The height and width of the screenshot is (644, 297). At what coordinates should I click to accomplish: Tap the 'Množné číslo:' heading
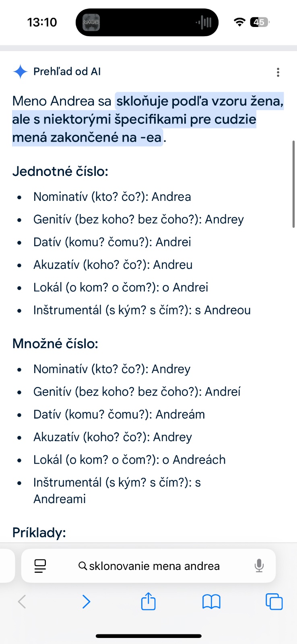point(55,344)
